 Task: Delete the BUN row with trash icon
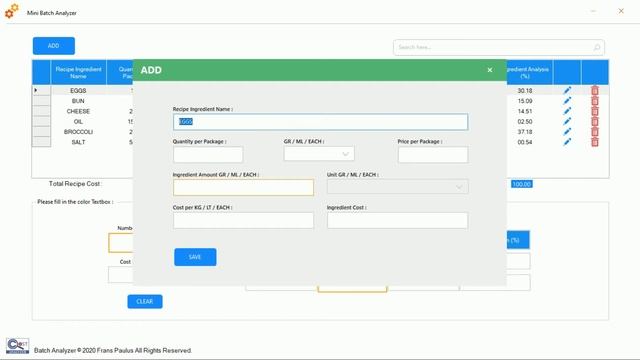(595, 101)
